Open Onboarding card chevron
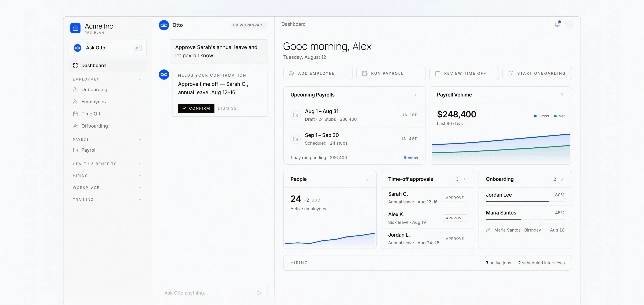This screenshot has width=644, height=305. point(562,179)
